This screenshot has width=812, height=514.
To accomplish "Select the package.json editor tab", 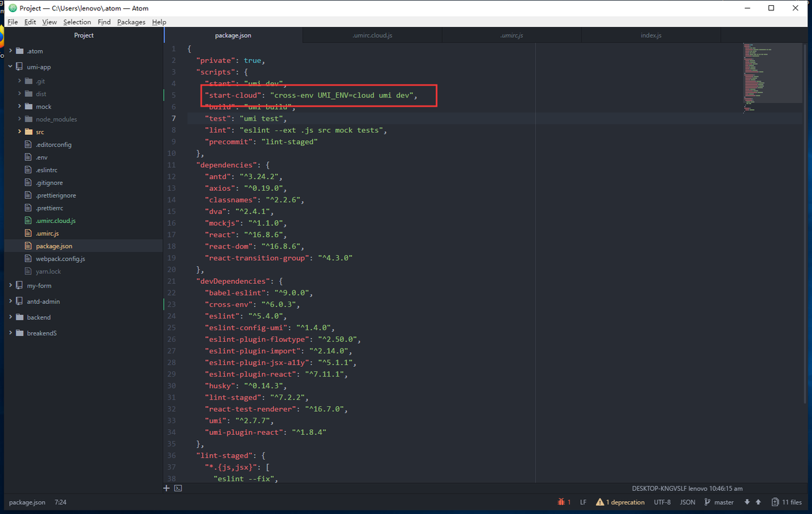I will click(233, 35).
